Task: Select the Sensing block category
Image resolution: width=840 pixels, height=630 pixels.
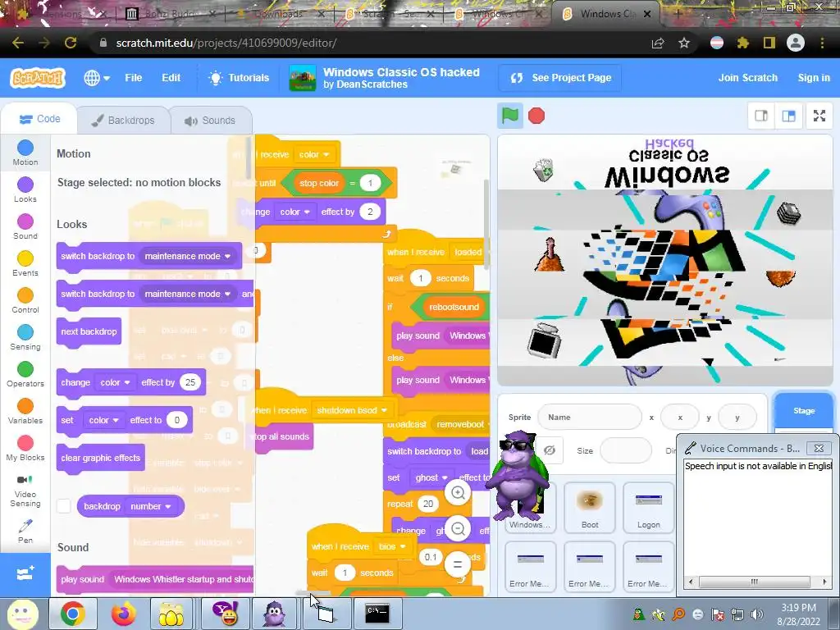Action: click(25, 337)
